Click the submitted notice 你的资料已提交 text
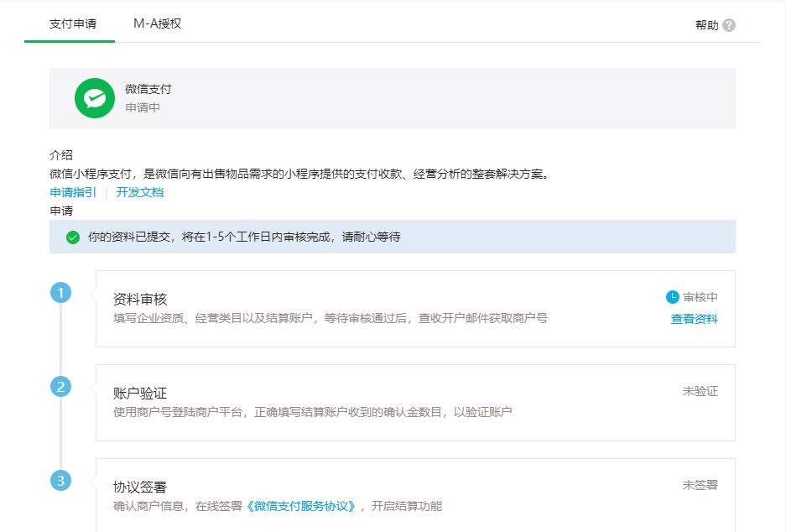786x532 pixels. [244, 237]
